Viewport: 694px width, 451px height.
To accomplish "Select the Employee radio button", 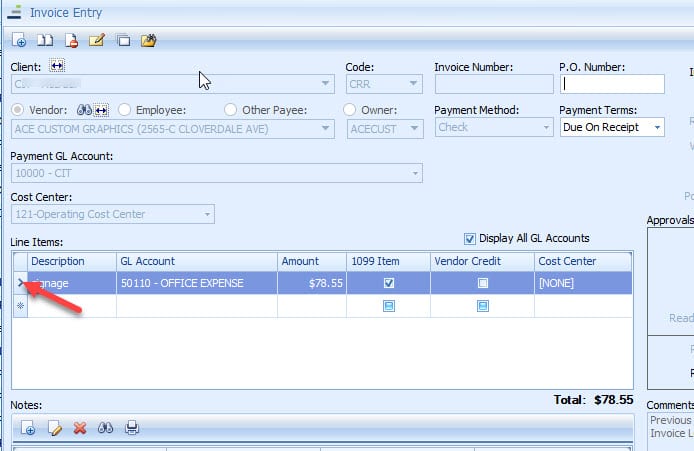I will tap(124, 110).
